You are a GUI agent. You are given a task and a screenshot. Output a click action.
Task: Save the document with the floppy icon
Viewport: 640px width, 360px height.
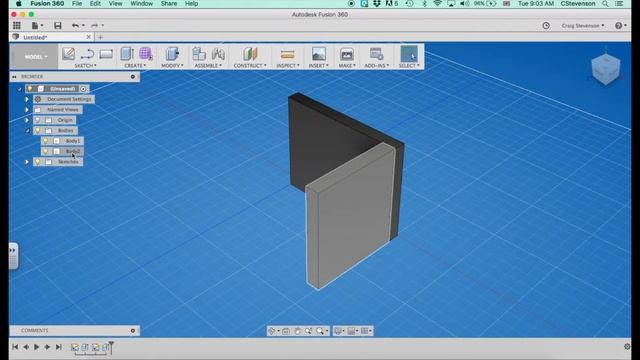pos(58,26)
